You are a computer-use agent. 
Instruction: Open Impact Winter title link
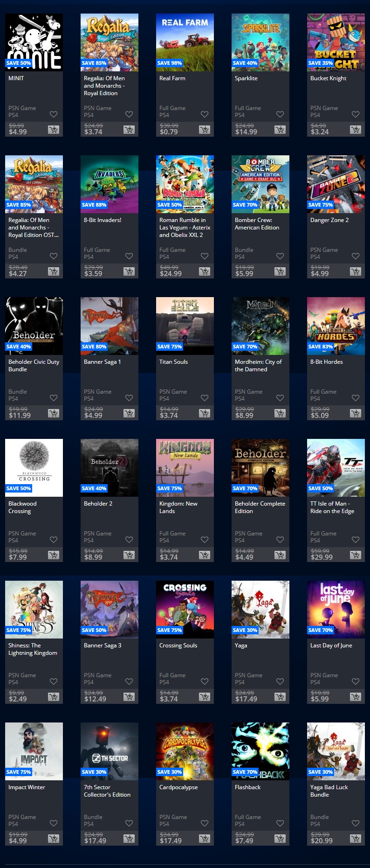(27, 787)
